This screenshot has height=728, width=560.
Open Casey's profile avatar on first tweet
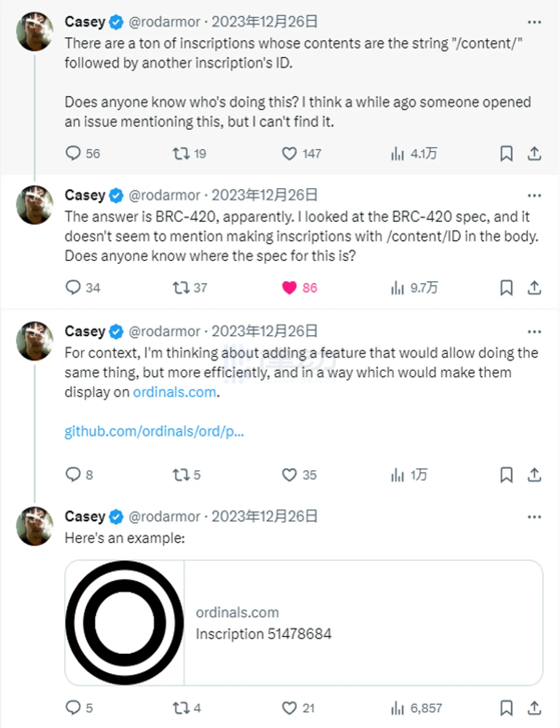(x=35, y=32)
